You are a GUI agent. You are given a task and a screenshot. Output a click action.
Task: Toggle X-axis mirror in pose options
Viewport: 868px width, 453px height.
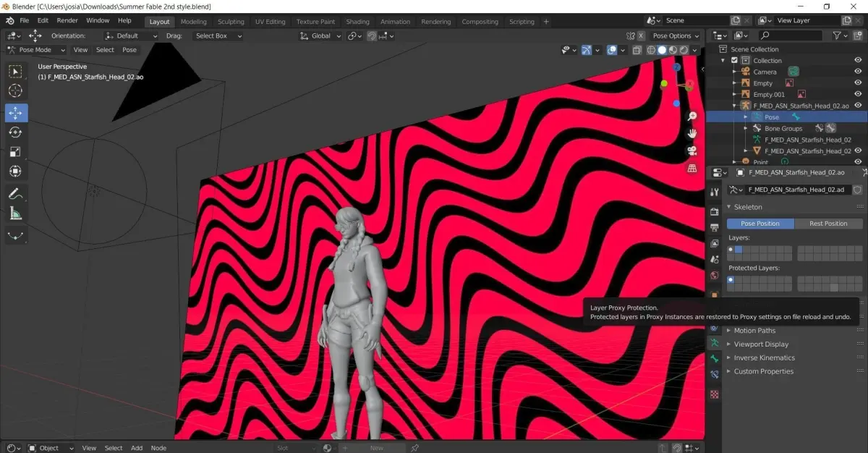pyautogui.click(x=641, y=35)
